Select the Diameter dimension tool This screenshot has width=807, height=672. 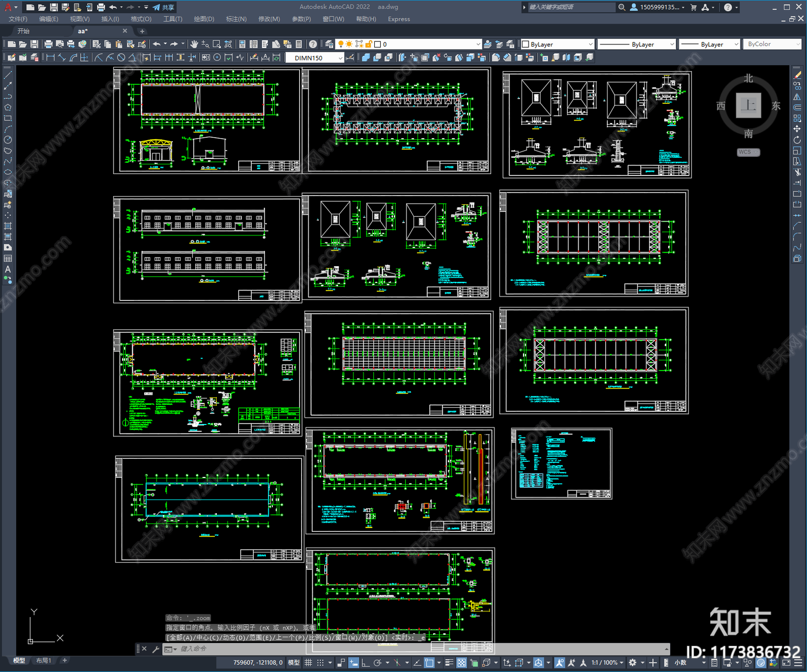click(x=121, y=57)
